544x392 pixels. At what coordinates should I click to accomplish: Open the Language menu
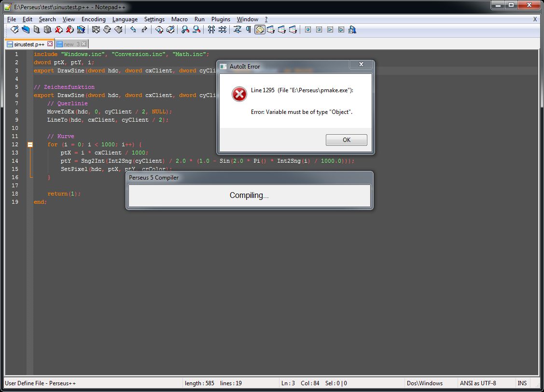tap(125, 19)
